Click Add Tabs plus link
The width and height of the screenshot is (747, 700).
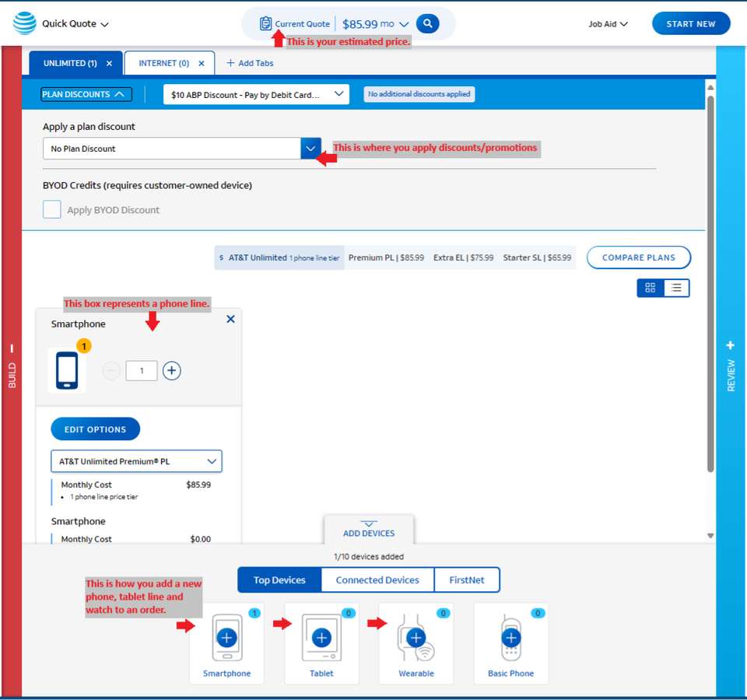[250, 63]
